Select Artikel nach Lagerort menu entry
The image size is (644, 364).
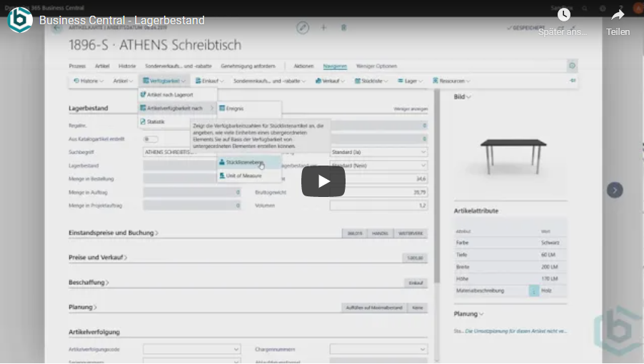pos(171,94)
